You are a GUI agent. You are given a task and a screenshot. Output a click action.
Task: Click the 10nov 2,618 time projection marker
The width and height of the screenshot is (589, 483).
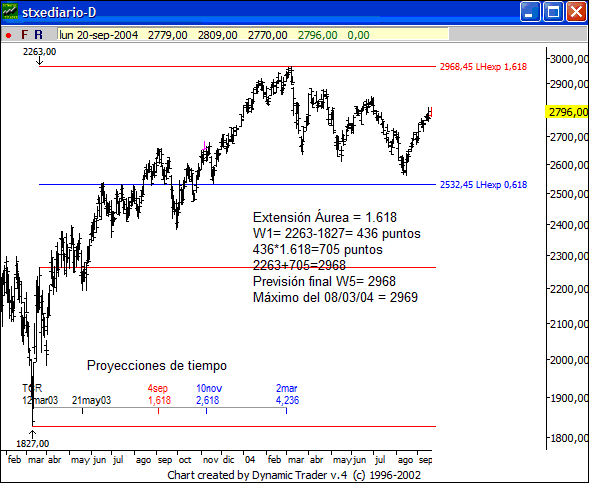[x=208, y=394]
